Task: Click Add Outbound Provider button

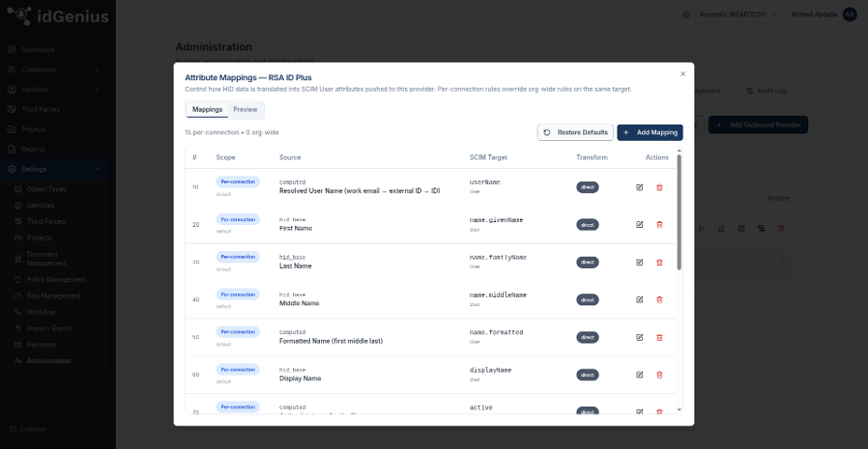Action: [759, 125]
